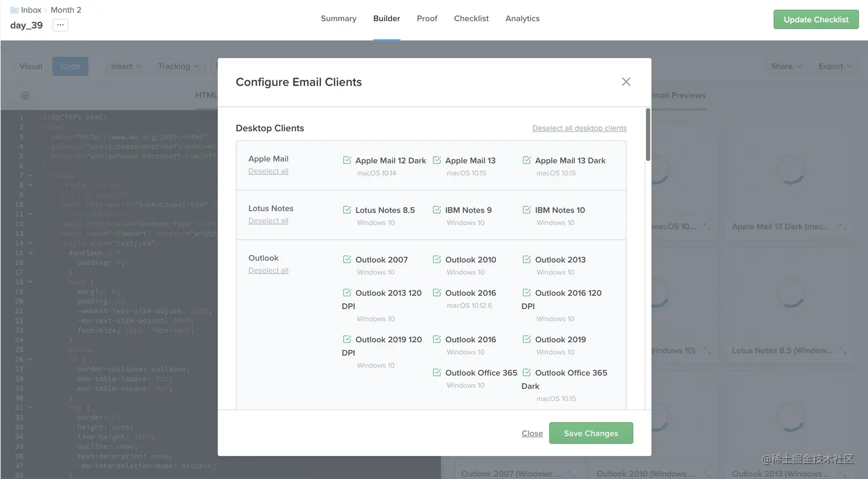View the Analytics tab
The image size is (868, 479).
[x=522, y=18]
